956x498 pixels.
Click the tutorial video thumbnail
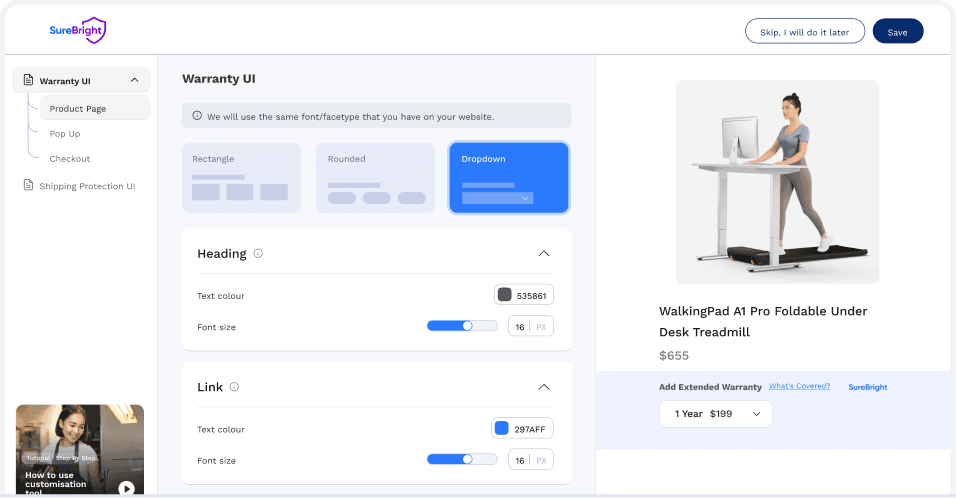(x=80, y=449)
